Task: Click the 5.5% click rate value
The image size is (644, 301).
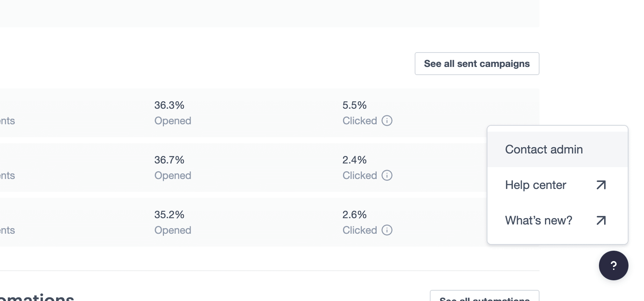Action: (x=354, y=105)
